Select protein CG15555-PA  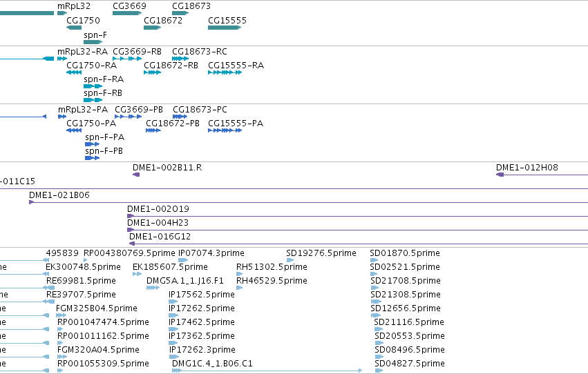236,124
